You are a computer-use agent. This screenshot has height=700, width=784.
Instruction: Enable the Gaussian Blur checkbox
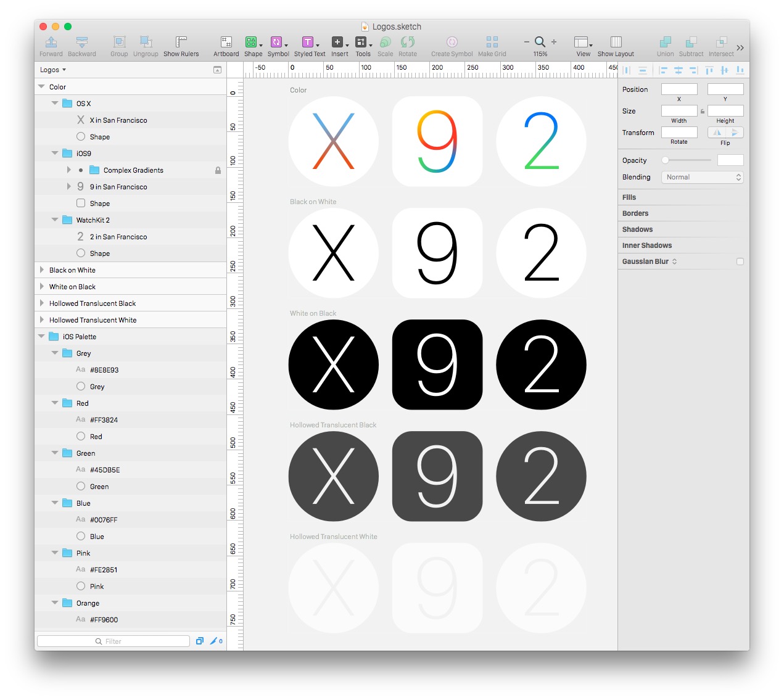click(740, 261)
